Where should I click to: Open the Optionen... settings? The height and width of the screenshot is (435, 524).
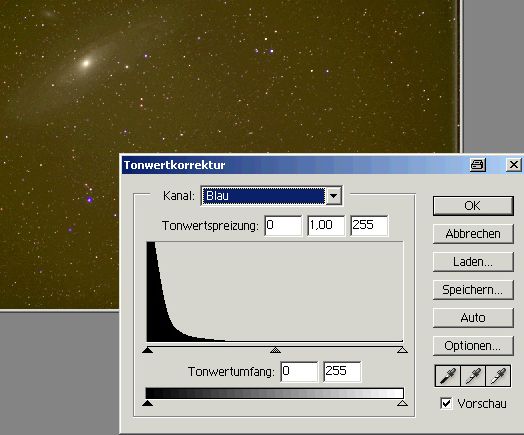473,346
